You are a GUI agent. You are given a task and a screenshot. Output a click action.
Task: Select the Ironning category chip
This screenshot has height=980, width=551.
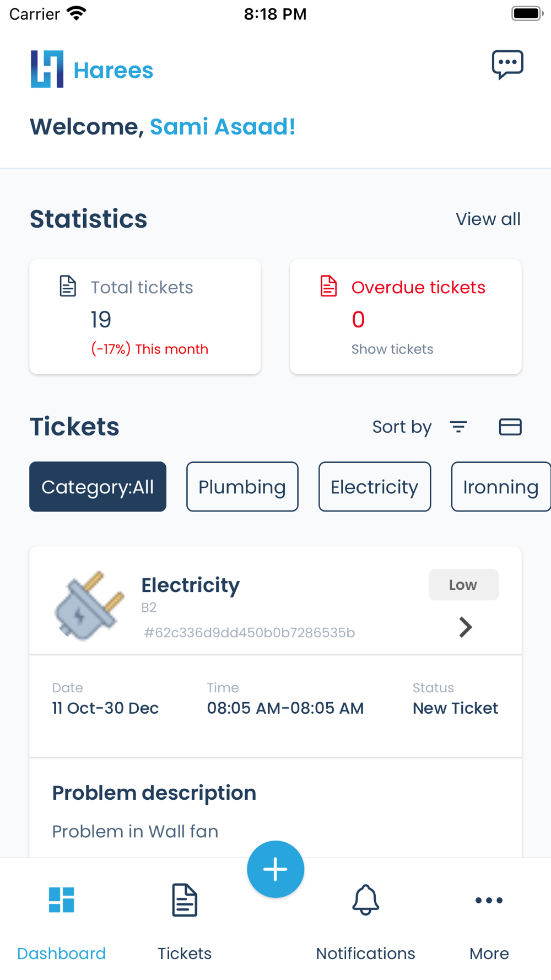[500, 487]
